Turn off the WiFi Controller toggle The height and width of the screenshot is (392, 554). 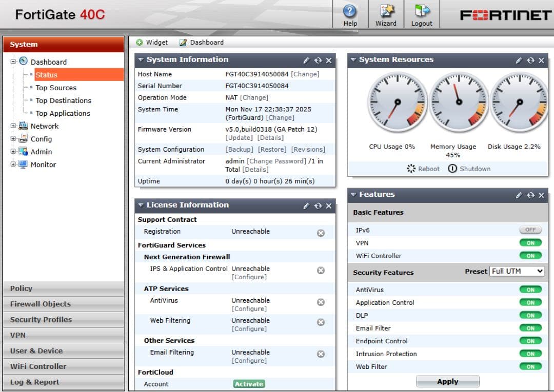pyautogui.click(x=530, y=256)
